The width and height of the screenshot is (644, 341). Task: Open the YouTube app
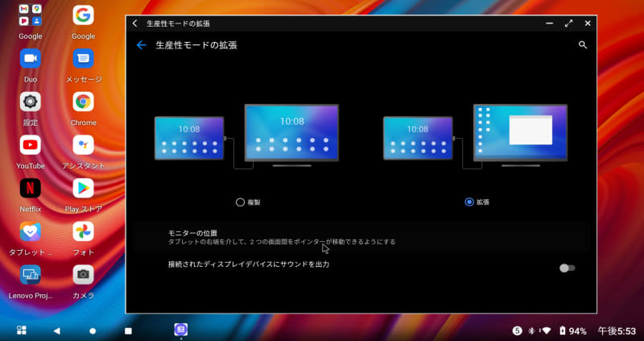click(31, 145)
